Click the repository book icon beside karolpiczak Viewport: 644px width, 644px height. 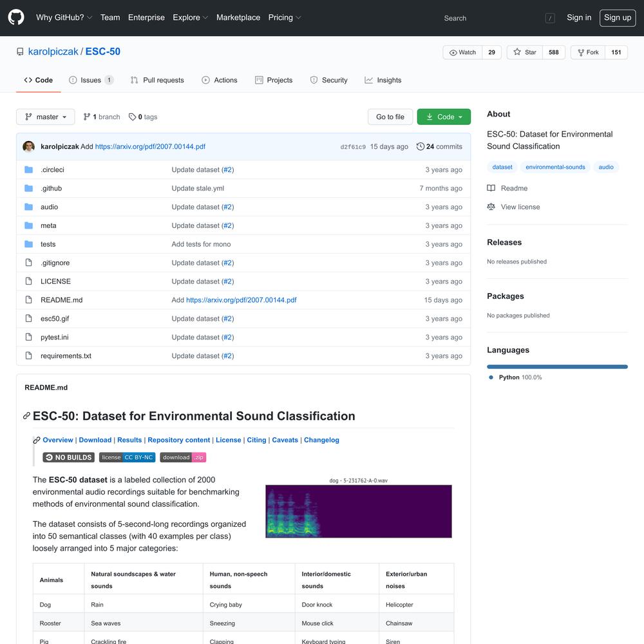20,52
